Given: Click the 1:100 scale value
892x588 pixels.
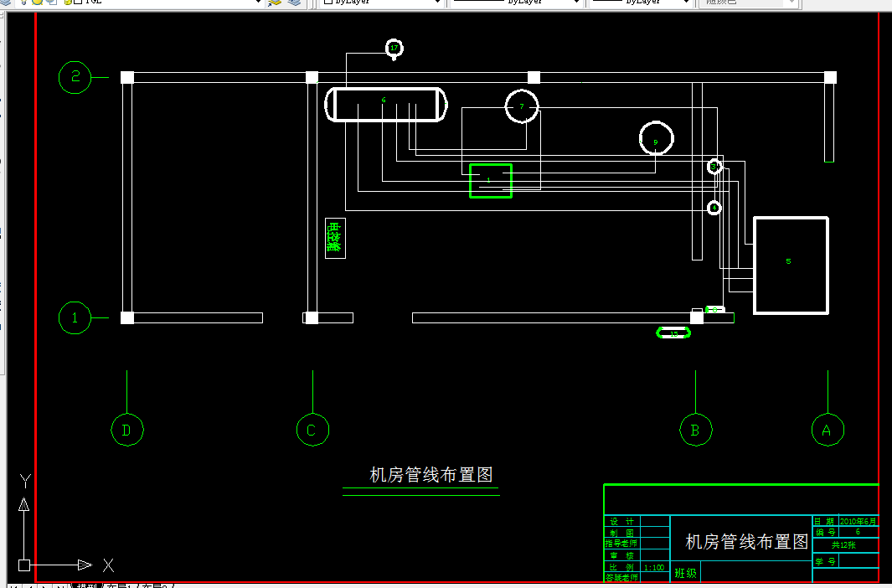Looking at the screenshot, I should tap(655, 567).
